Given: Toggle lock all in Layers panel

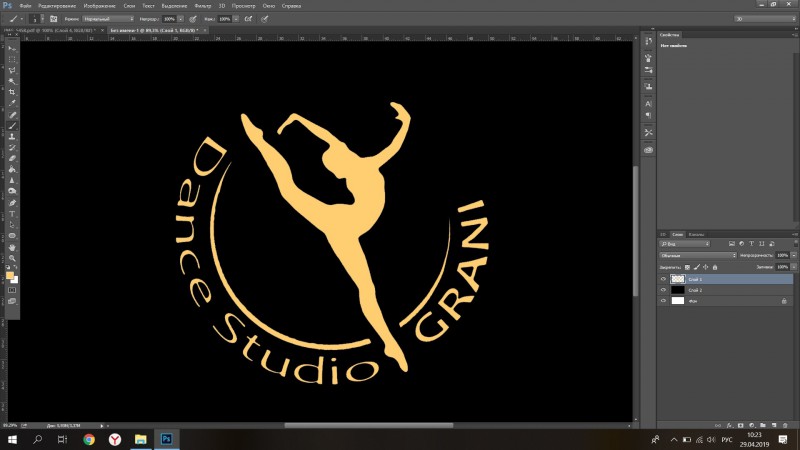Looking at the screenshot, I should point(715,267).
